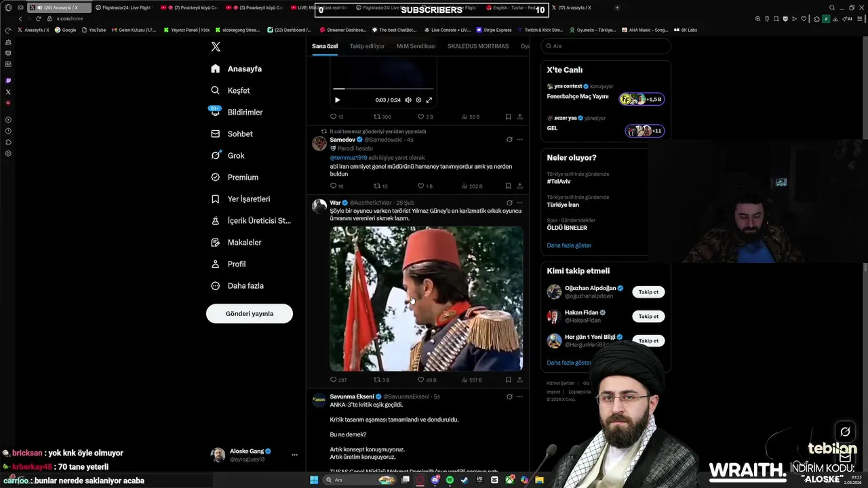868x488 pixels.
Task: Switch to Takip ediliyor tab
Action: point(367,46)
